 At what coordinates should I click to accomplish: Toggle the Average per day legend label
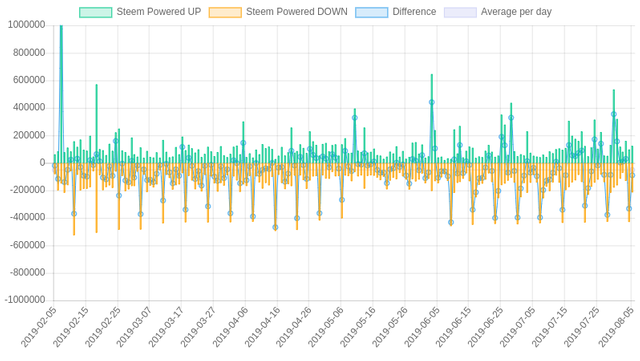[516, 12]
